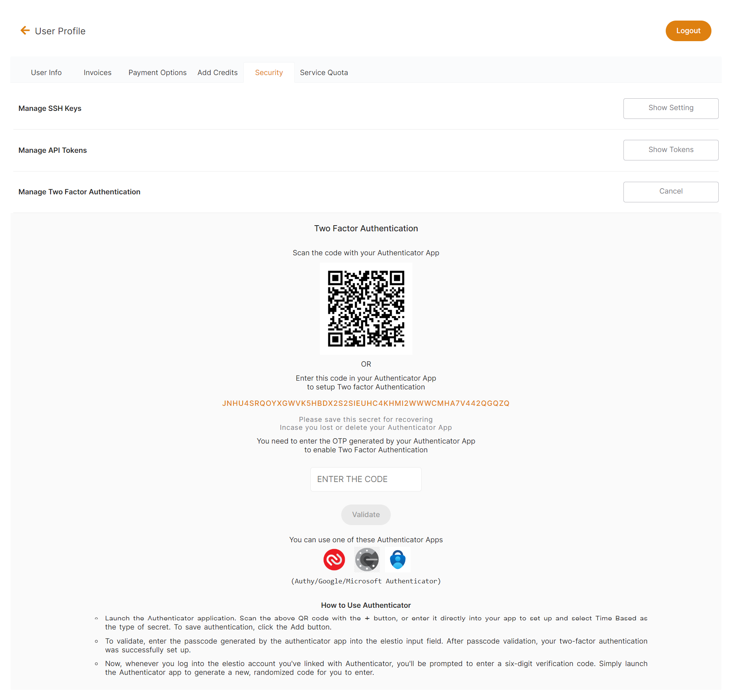Click the Google Authenticator app icon

[x=366, y=559]
